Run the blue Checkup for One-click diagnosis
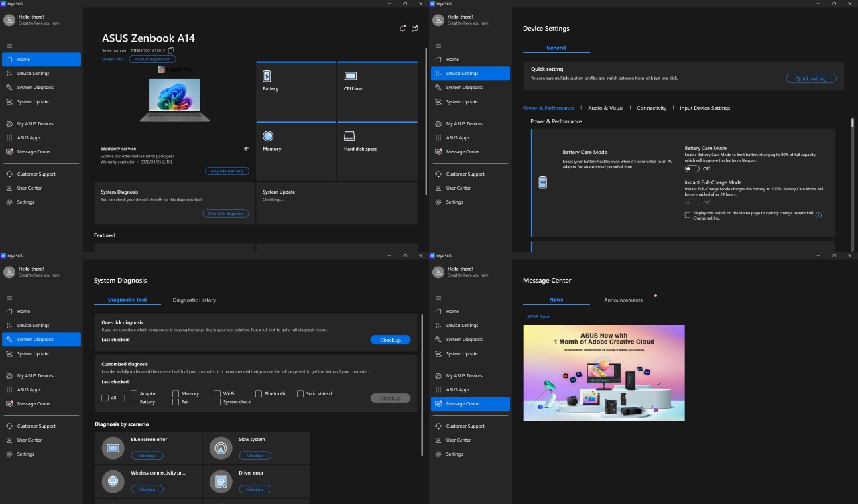858x504 pixels. [390, 340]
